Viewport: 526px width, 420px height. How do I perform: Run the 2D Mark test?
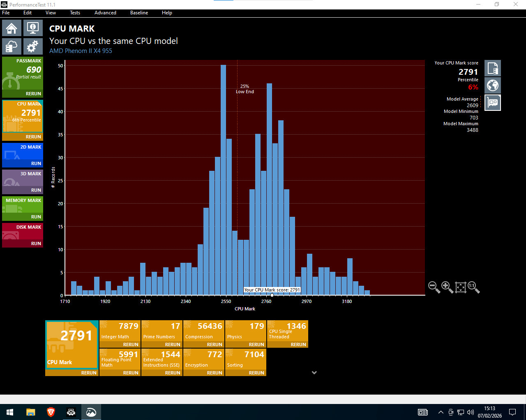[36, 163]
